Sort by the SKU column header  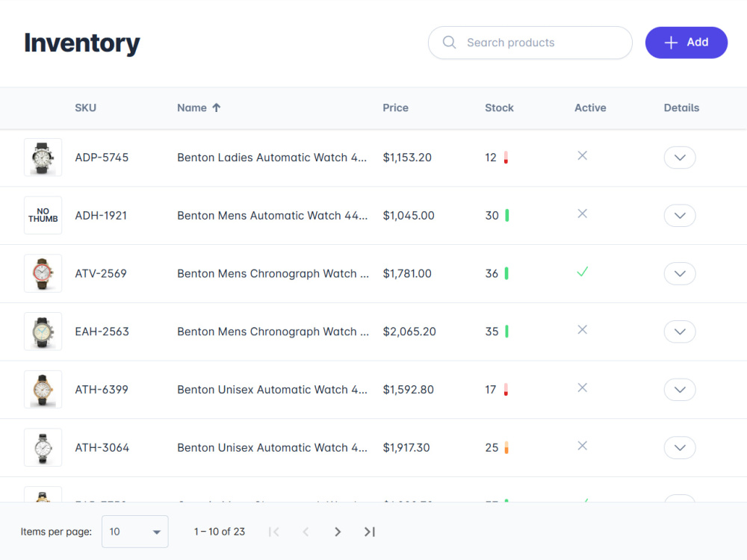click(x=86, y=108)
